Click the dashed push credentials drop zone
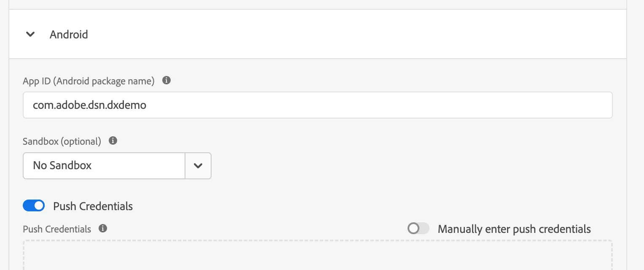The height and width of the screenshot is (270, 644). (x=317, y=255)
